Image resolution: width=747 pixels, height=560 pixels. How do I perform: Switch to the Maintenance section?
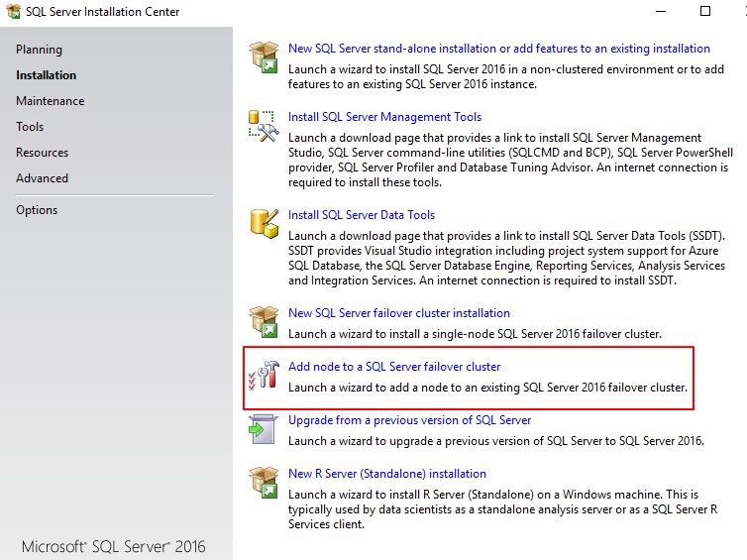[x=50, y=101]
